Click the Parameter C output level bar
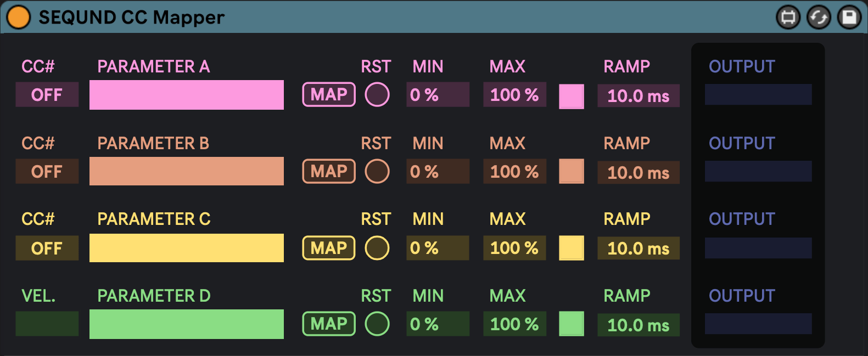 [758, 248]
